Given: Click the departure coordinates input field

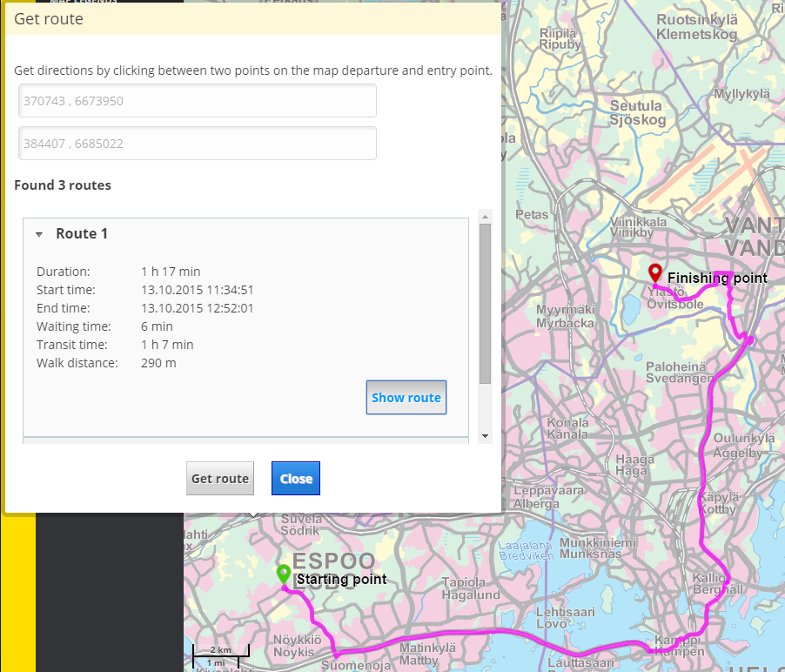Looking at the screenshot, I should (198, 100).
